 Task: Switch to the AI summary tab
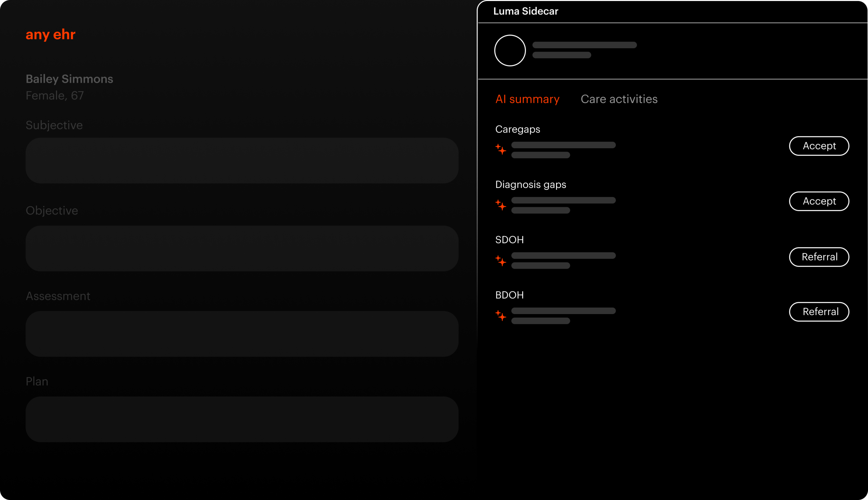[x=527, y=99]
